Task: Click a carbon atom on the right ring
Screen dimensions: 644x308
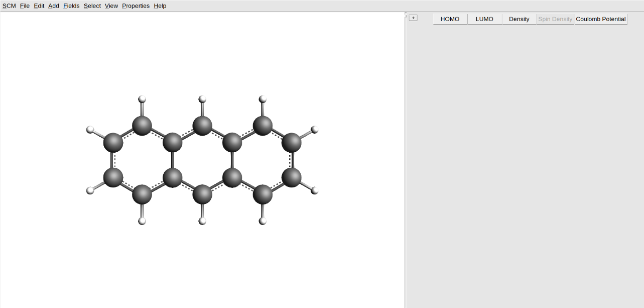Action: (291, 143)
